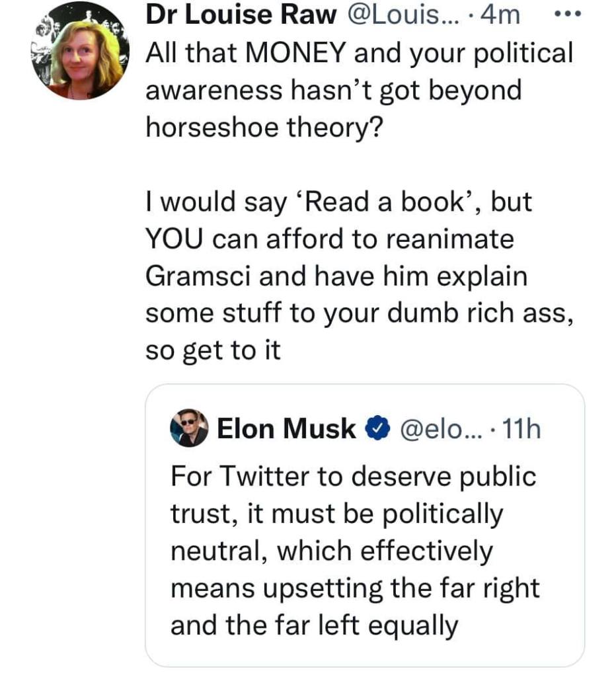The image size is (616, 677).
Task: Click the blue verified badge beside Elon Musk
Action: tap(375, 430)
